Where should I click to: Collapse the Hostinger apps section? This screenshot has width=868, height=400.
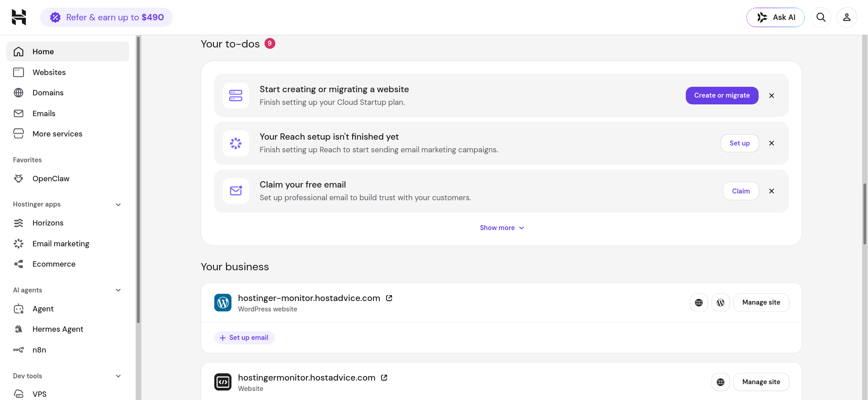tap(118, 204)
